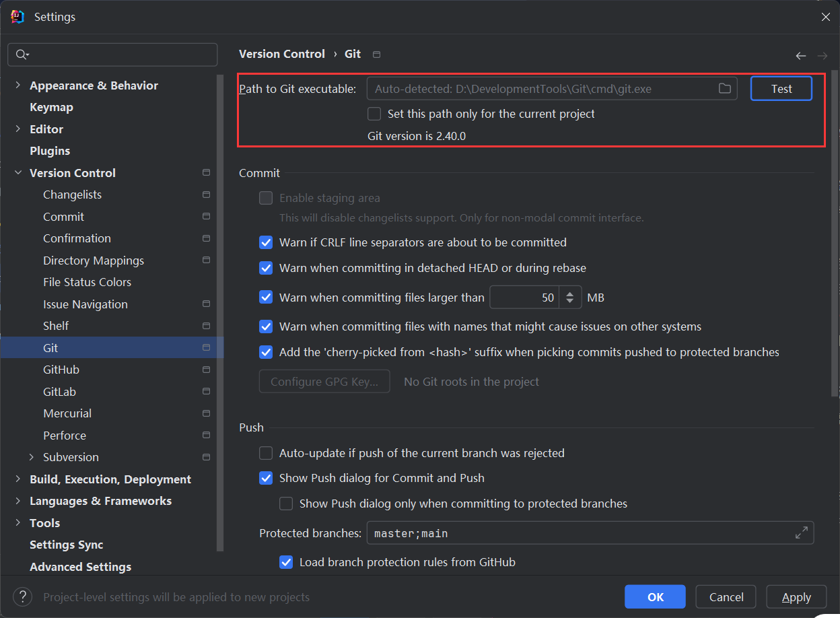Click the project-level icon on Confirmation row
Viewport: 840px width, 618px height.
[x=206, y=238]
